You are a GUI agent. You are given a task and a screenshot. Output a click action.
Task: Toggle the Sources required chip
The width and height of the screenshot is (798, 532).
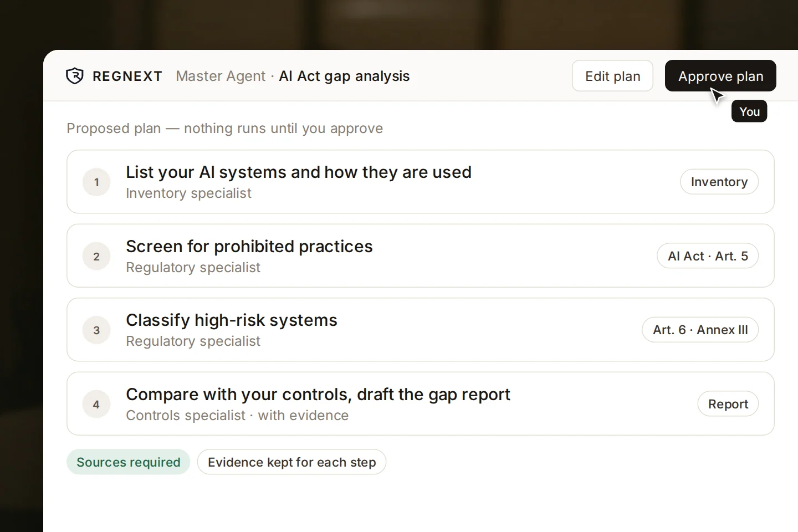(x=128, y=462)
